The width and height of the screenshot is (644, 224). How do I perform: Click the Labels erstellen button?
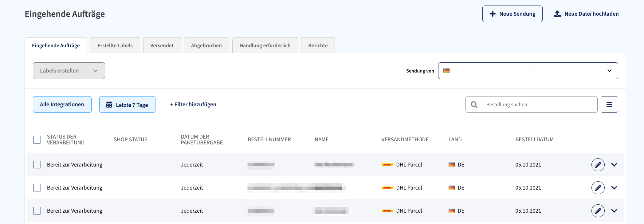(59, 71)
